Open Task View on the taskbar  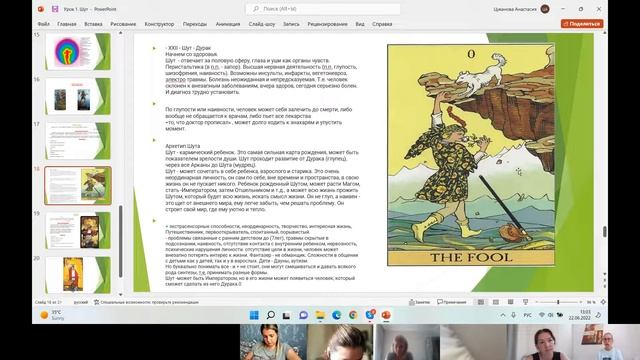[287, 315]
